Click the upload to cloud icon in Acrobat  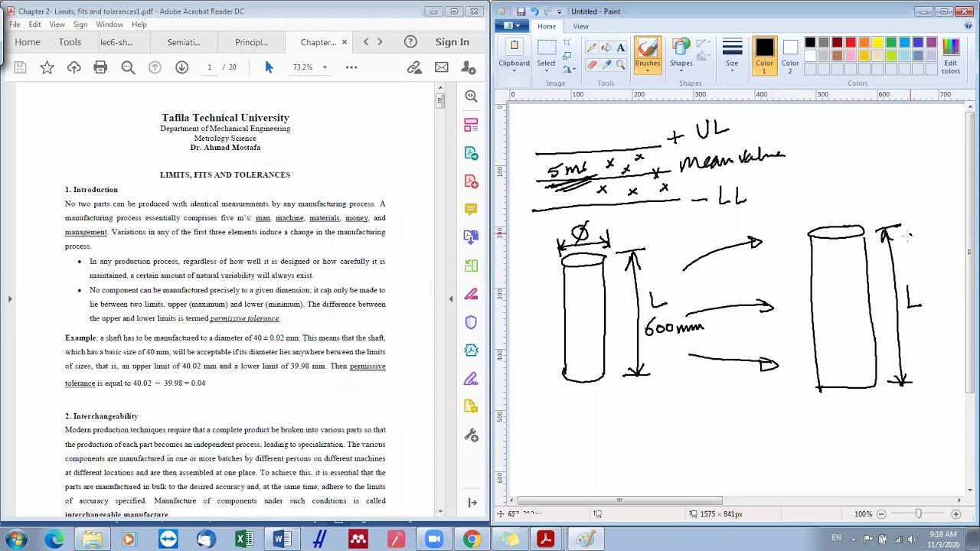coord(74,67)
